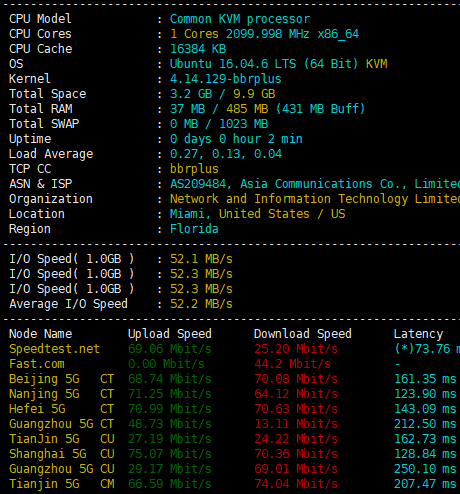The height and width of the screenshot is (494, 460).
Task: Click Hefei latency '143.09 ms'
Action: pyautogui.click(x=425, y=409)
